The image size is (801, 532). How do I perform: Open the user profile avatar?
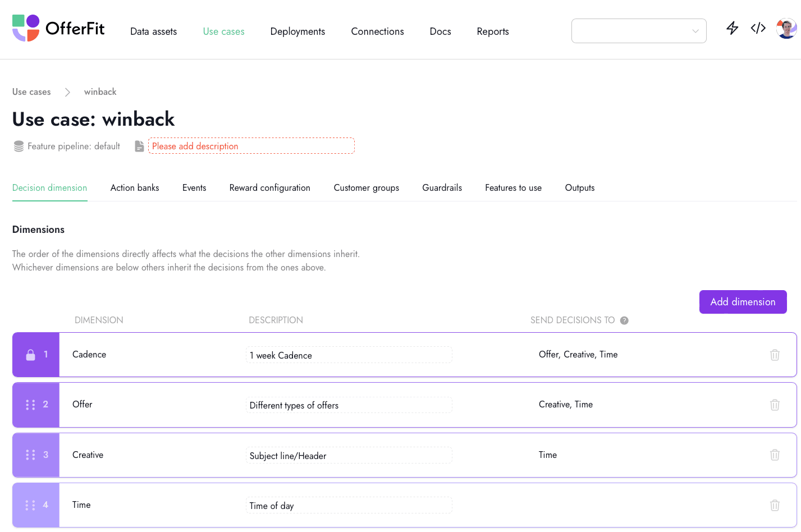pyautogui.click(x=786, y=28)
